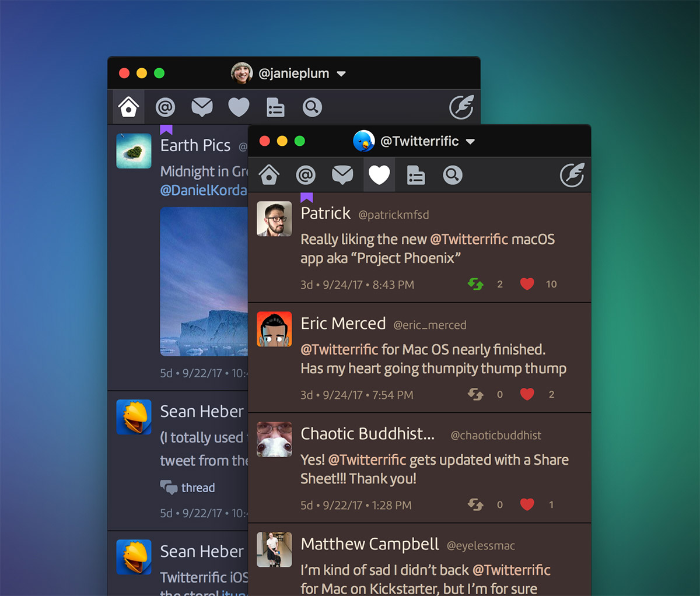Open the iceberg photo in Earth Pics tweet
700x596 pixels.
[x=204, y=281]
